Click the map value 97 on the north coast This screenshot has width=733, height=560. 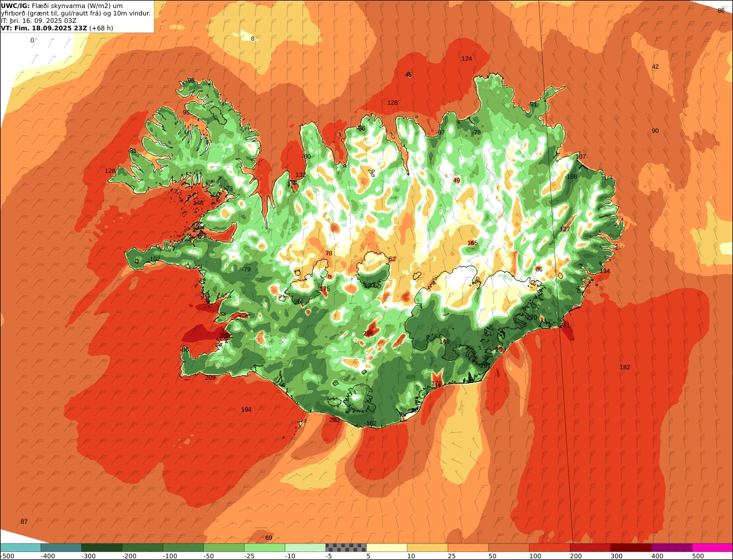(441, 133)
